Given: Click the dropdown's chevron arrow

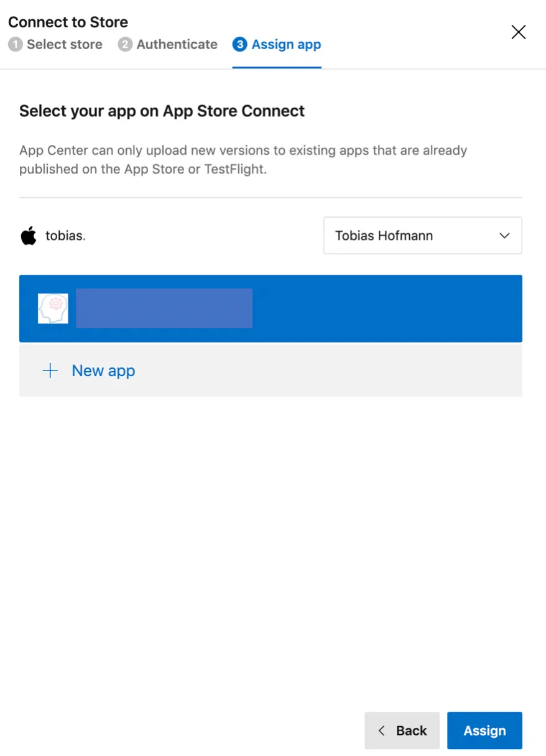Looking at the screenshot, I should (504, 236).
